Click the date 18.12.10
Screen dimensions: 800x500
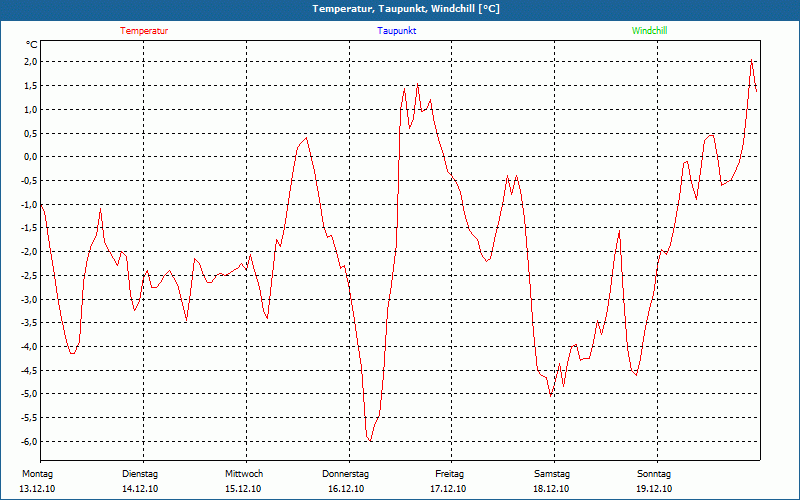tap(551, 489)
